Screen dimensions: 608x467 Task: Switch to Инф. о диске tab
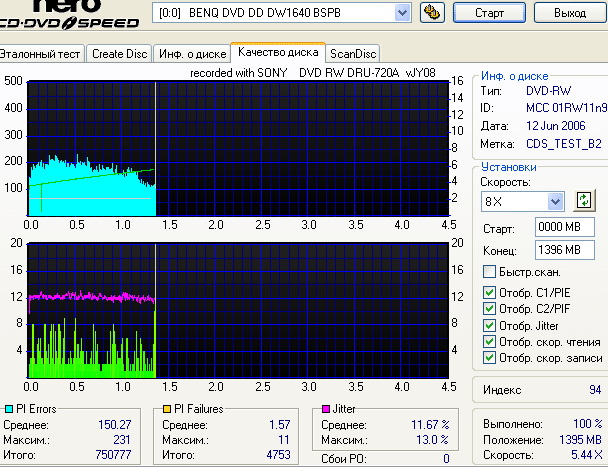coord(192,54)
